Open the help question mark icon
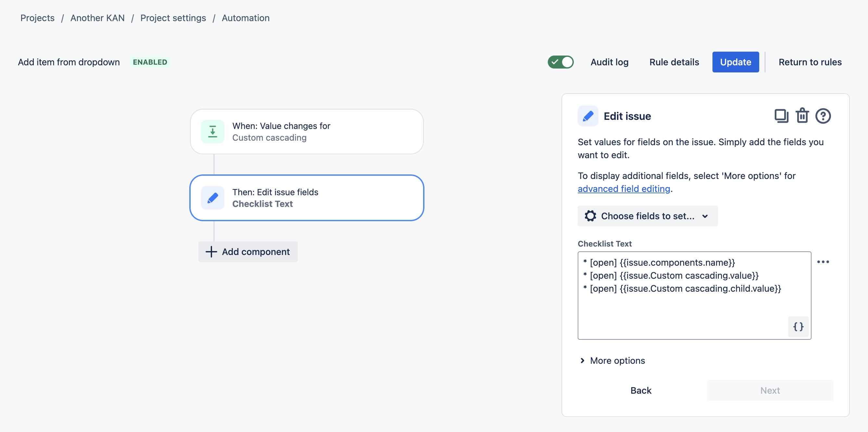The width and height of the screenshot is (868, 432). (x=823, y=116)
